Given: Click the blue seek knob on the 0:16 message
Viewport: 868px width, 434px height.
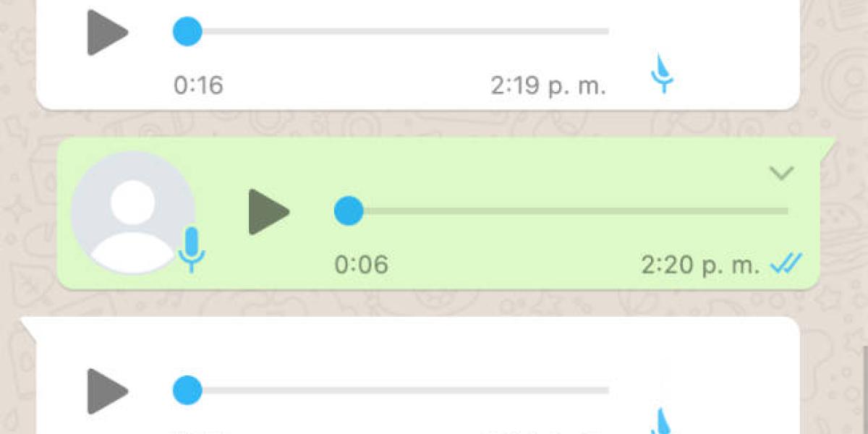Looking at the screenshot, I should 187,32.
